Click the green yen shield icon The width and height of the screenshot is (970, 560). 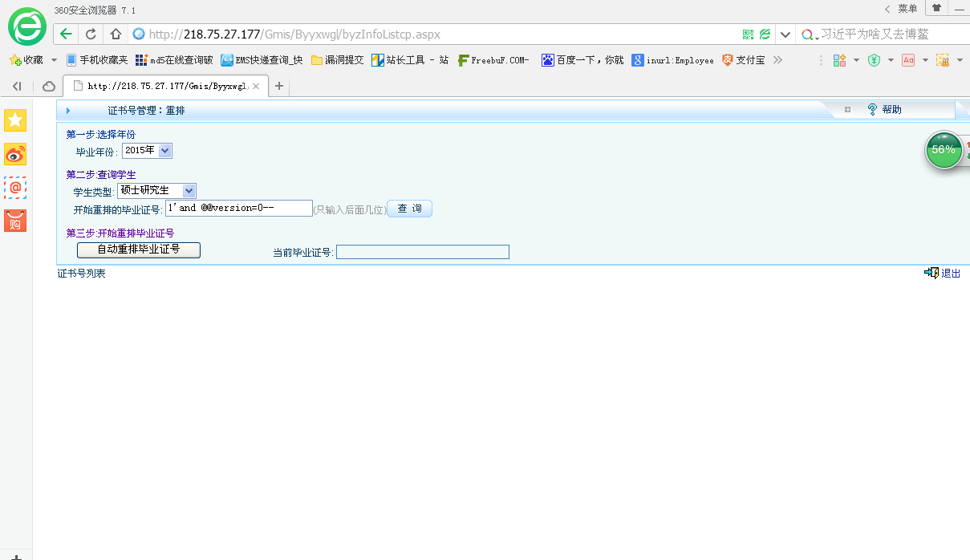coord(875,60)
